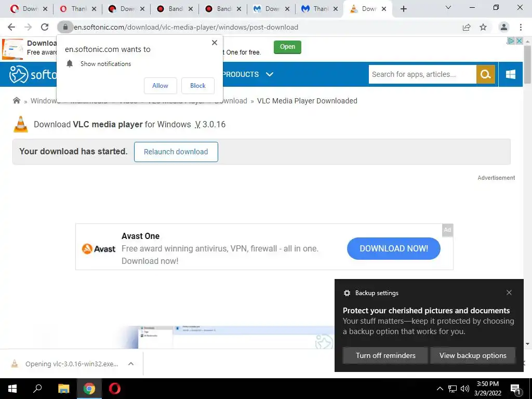Click the Backup settings gear icon

coord(347,293)
